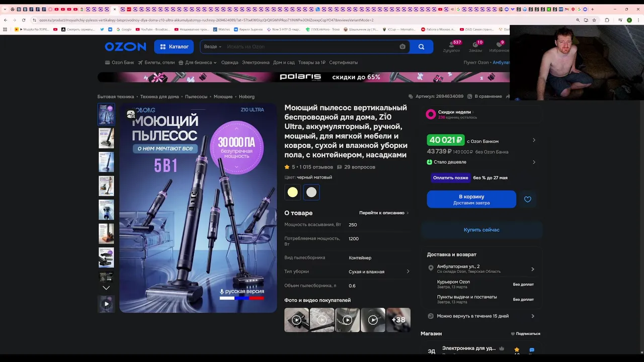Play the second customer video
The image size is (644, 362).
(x=322, y=320)
